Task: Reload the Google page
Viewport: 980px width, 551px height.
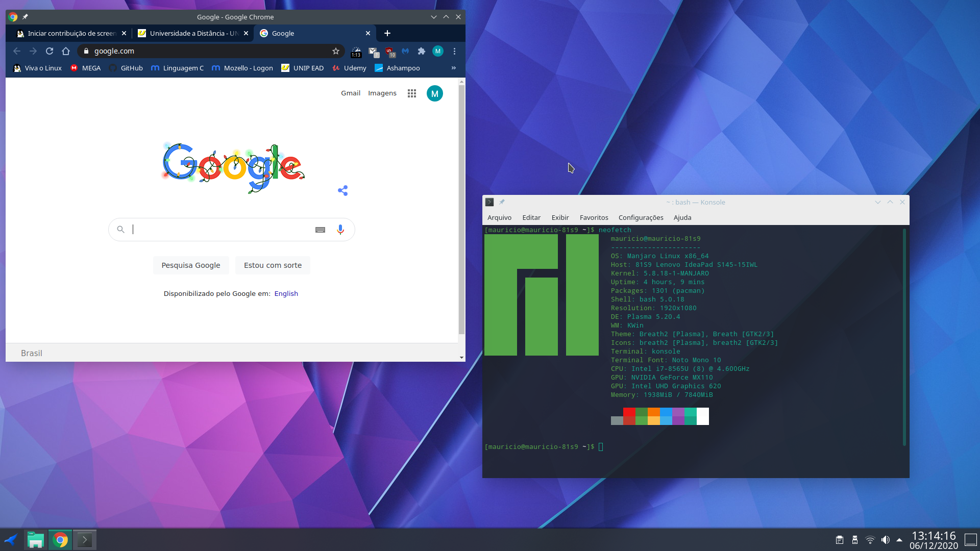Action: tap(50, 51)
